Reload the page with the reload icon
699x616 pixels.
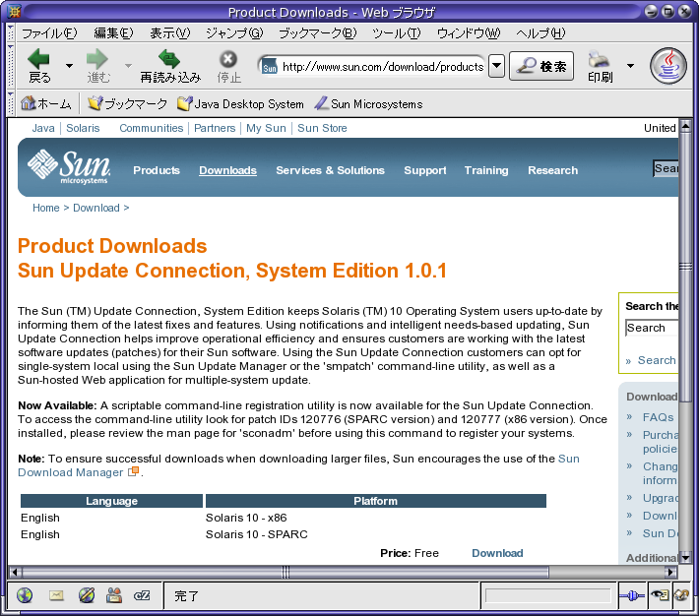pyautogui.click(x=169, y=58)
